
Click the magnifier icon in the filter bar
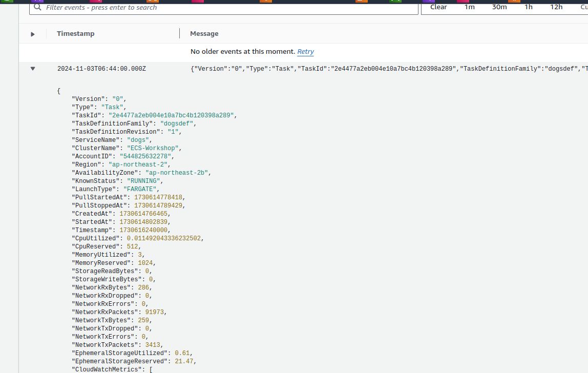click(x=38, y=7)
